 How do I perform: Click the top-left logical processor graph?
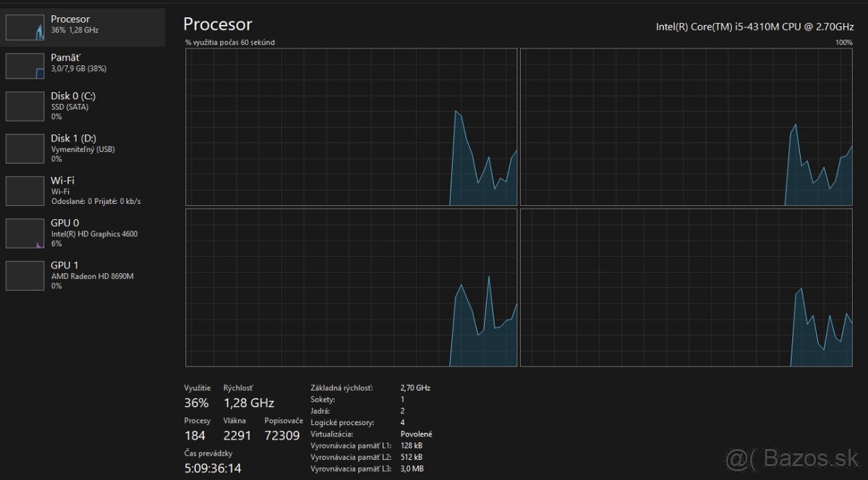pyautogui.click(x=351, y=127)
